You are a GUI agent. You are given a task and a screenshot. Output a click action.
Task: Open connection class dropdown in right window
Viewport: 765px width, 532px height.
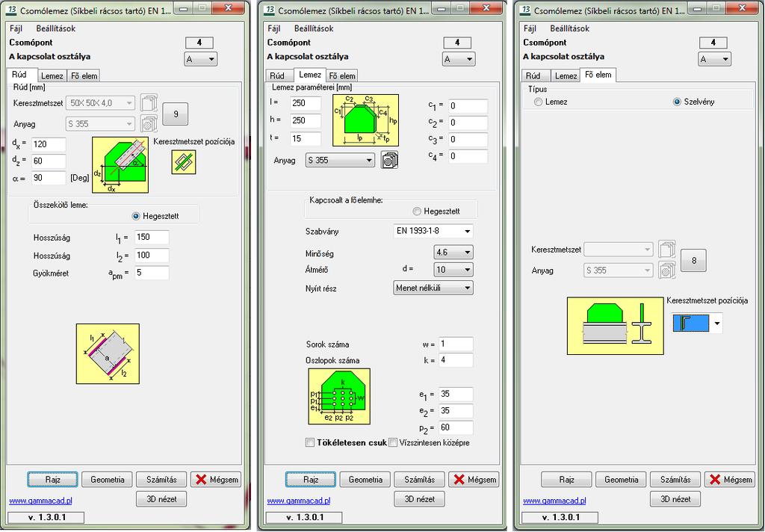pyautogui.click(x=714, y=59)
